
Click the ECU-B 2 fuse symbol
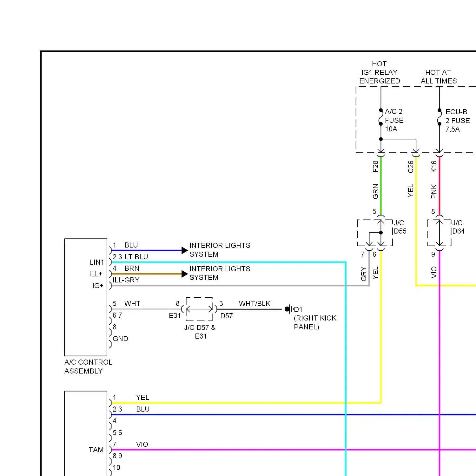click(x=439, y=117)
